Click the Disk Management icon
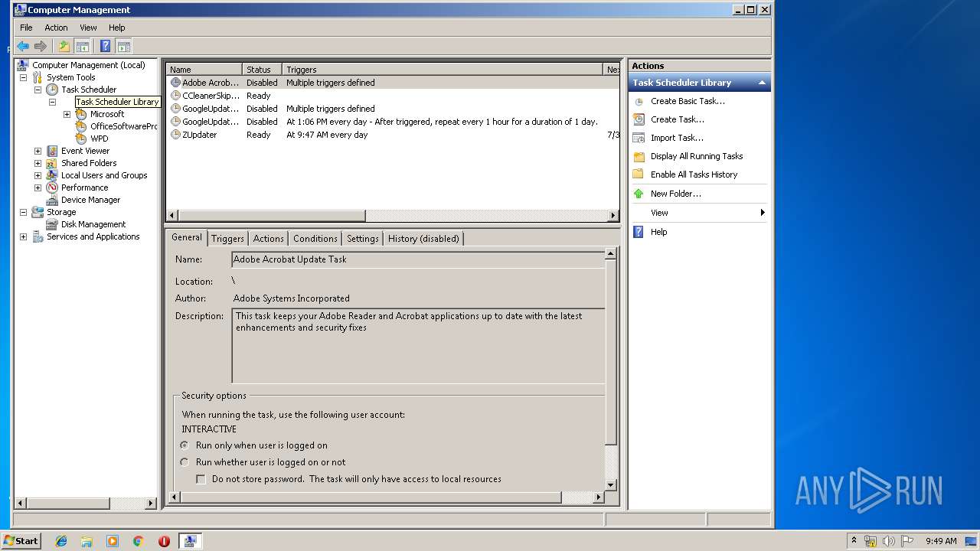The width and height of the screenshot is (980, 551). pyautogui.click(x=52, y=224)
